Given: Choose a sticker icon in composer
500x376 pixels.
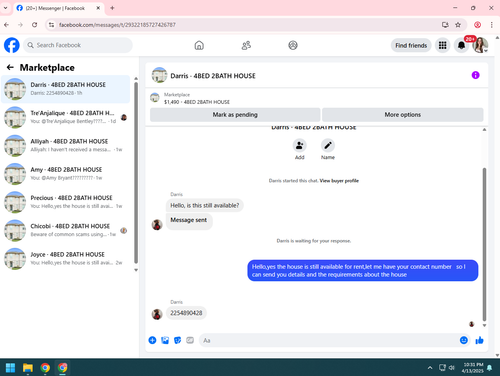Looking at the screenshot, I should click(177, 340).
